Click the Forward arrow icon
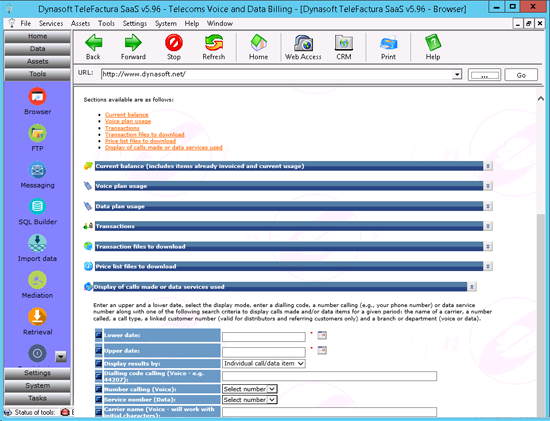The width and height of the screenshot is (550, 421). [133, 43]
